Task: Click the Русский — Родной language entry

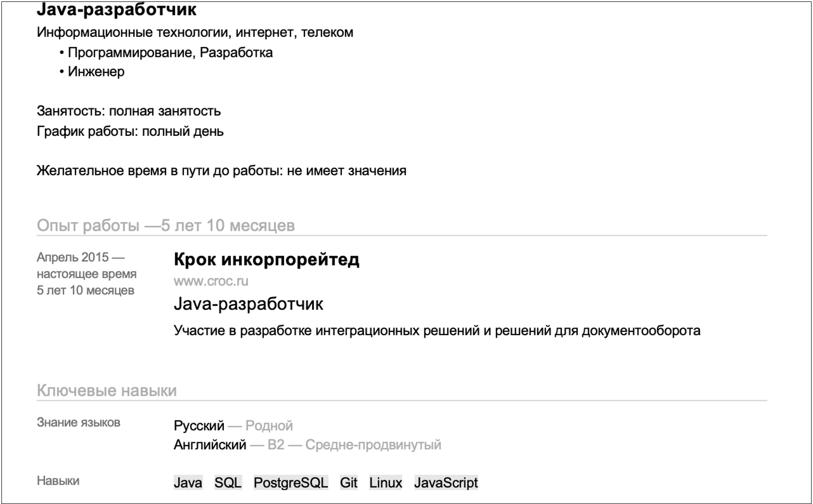Action: (x=233, y=426)
